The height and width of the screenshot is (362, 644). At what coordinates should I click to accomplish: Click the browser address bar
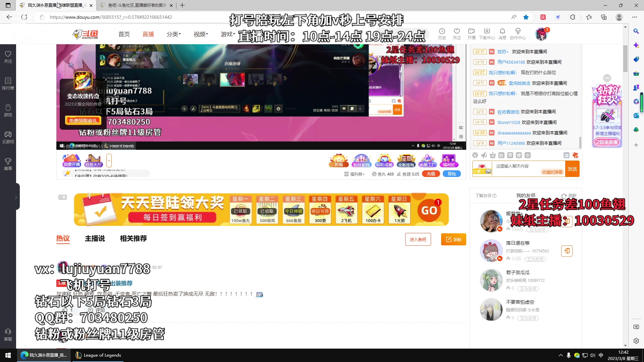point(268,17)
